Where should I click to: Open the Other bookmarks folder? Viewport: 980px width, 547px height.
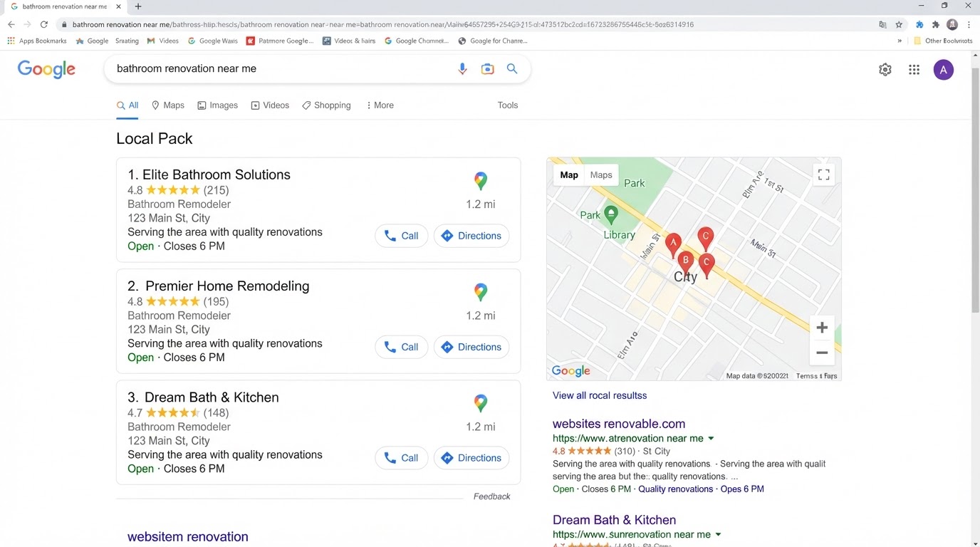click(x=943, y=41)
